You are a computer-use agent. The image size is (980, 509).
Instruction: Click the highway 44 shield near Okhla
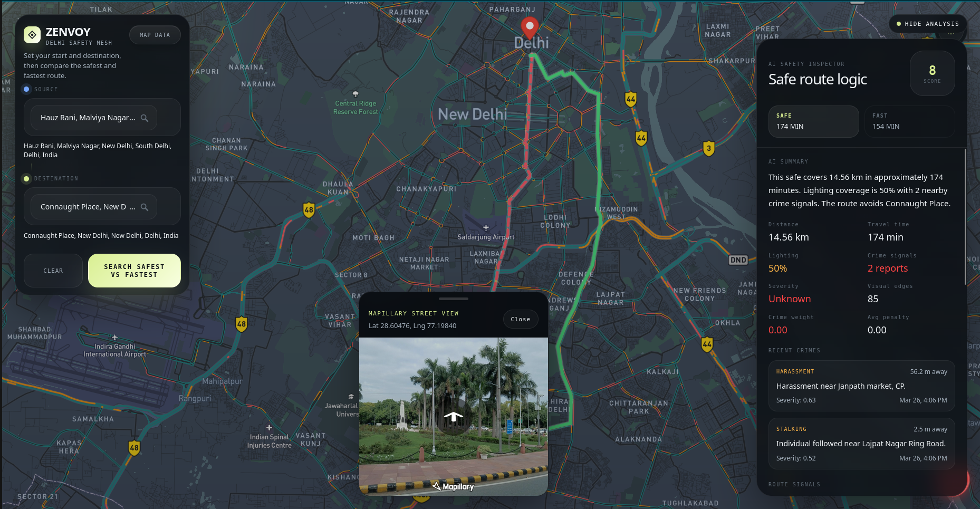(x=707, y=345)
